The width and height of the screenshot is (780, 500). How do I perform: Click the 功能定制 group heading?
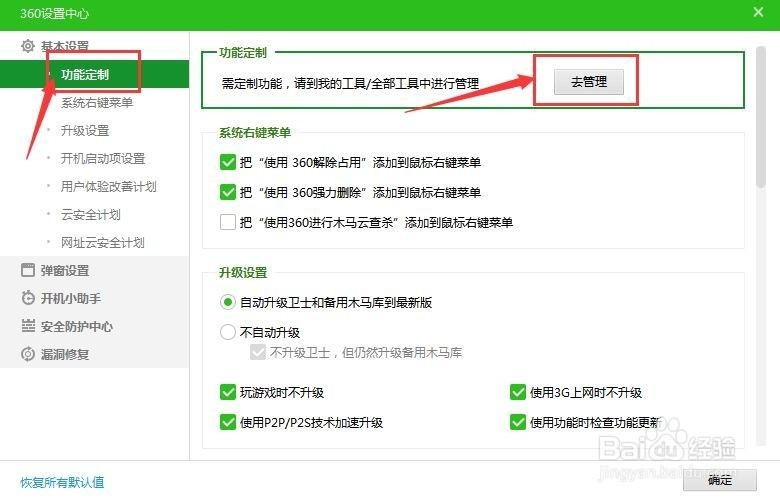coord(243,53)
